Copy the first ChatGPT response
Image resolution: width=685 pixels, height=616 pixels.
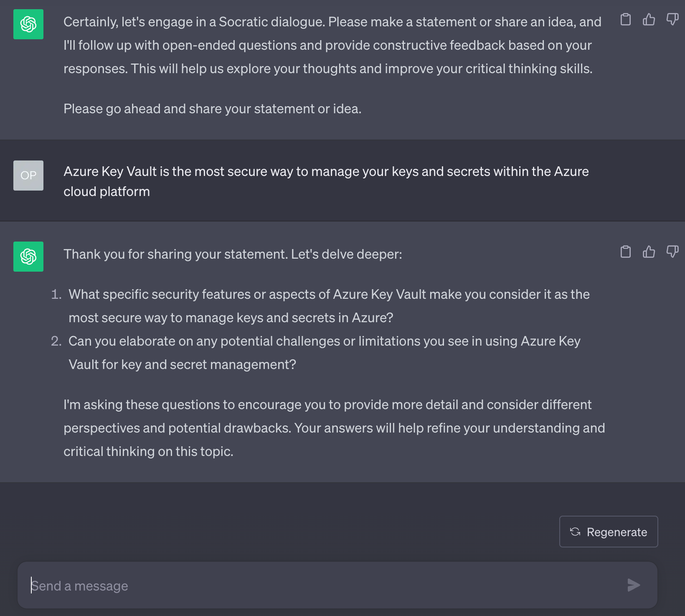pyautogui.click(x=625, y=20)
